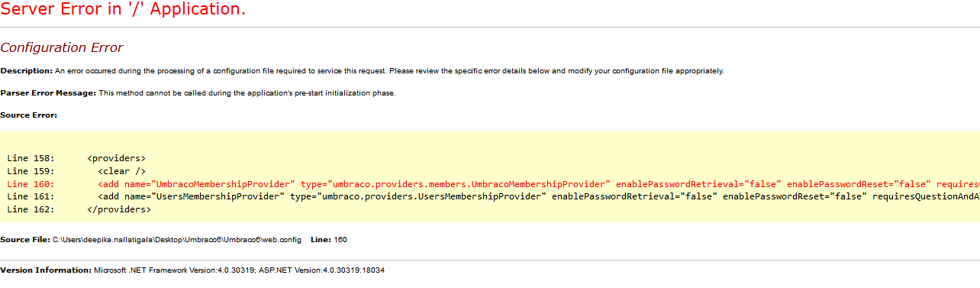The image size is (980, 288).
Task: Click the 'Configuration Error' subheading
Action: click(61, 47)
